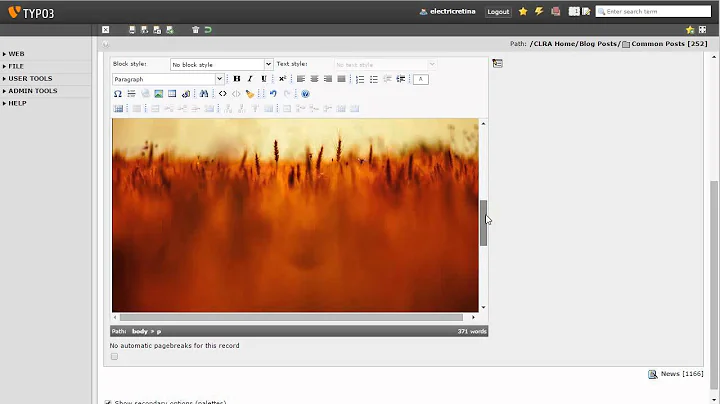
Task: Open form in new window icon
Action: point(703,30)
